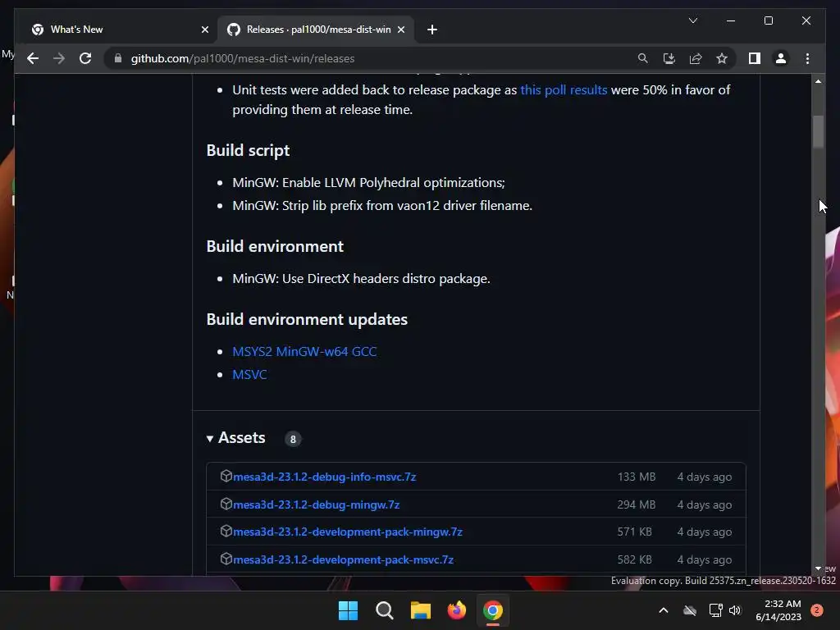The height and width of the screenshot is (630, 840).
Task: Show hidden system tray icons
Action: 663,610
